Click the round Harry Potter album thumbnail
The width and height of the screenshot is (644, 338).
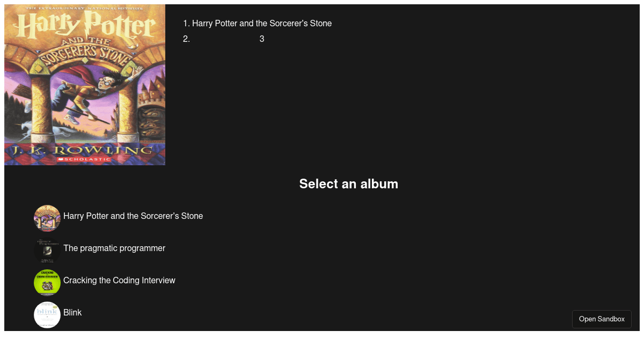click(47, 218)
